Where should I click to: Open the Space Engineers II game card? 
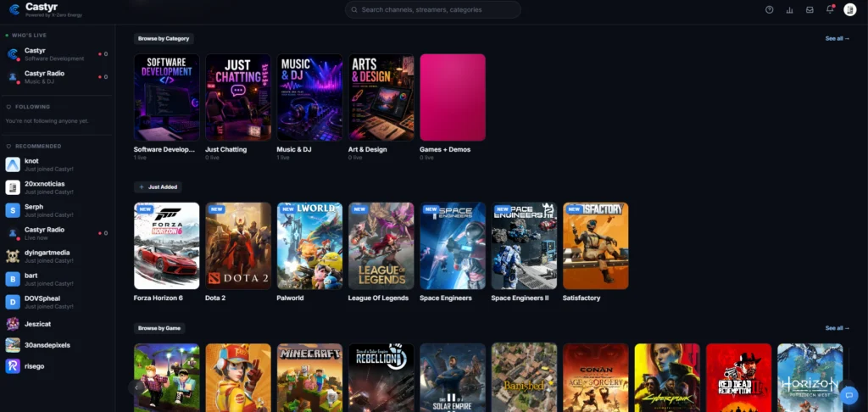click(524, 246)
